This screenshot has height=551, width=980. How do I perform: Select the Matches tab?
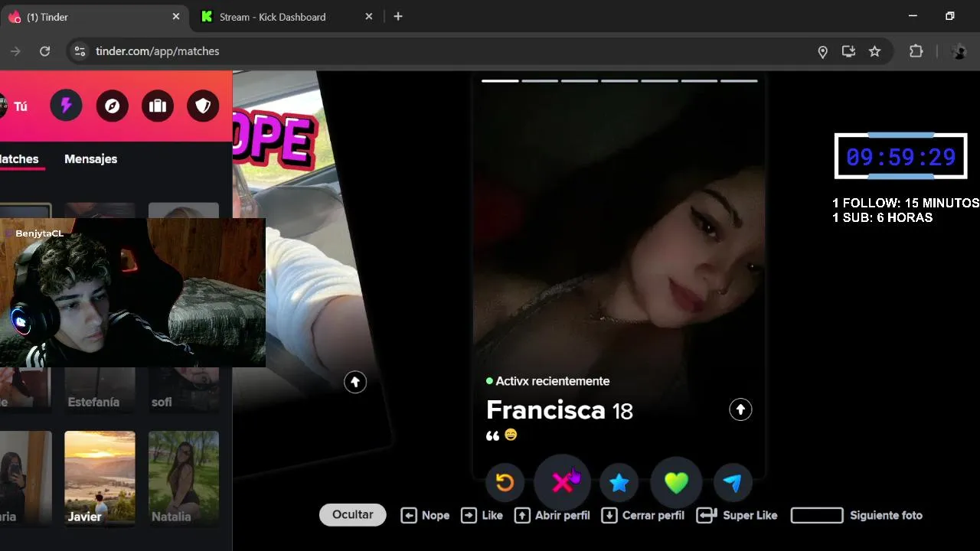click(19, 159)
